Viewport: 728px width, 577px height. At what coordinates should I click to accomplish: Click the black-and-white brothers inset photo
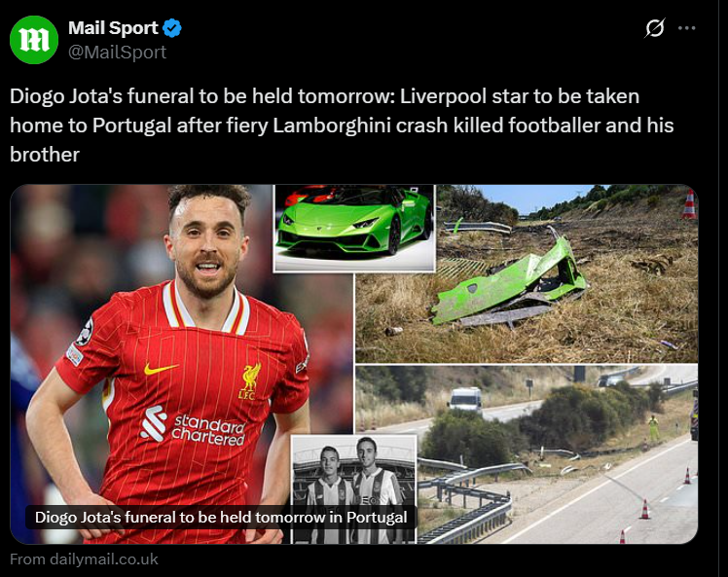354,489
